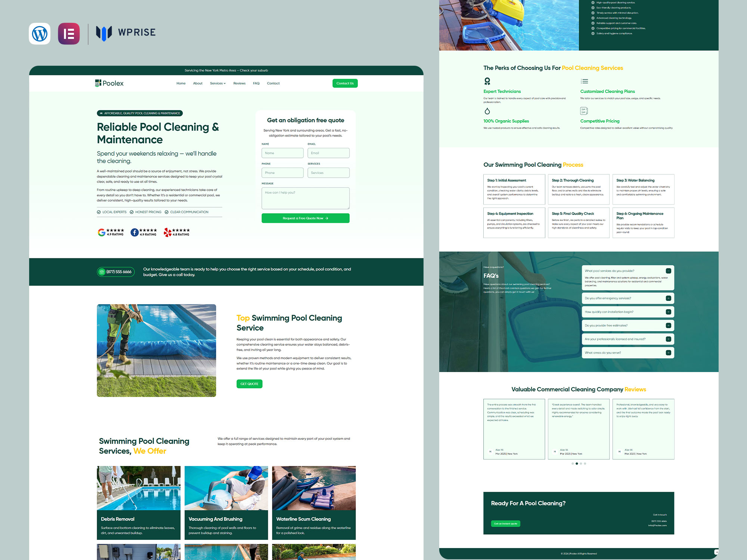
Task: Click the Organic Supplies droplet icon
Action: click(487, 111)
